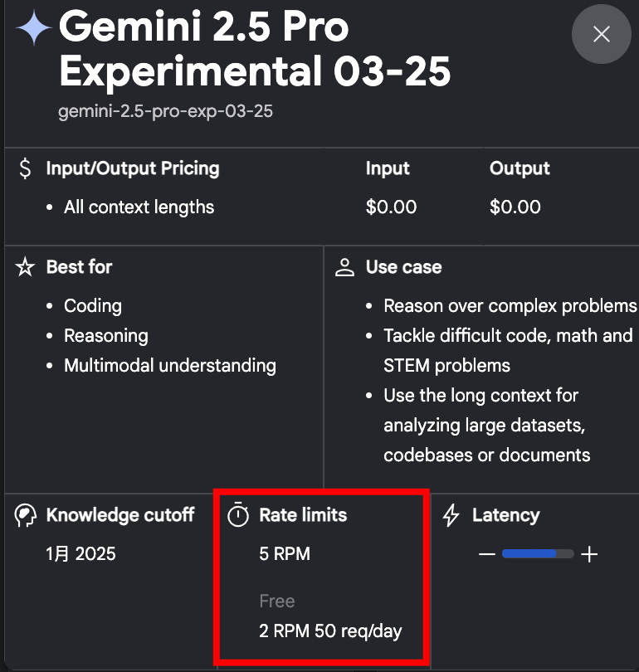Click the Free tier label under Rate limits
Viewport: 639px width, 672px height.
click(277, 601)
